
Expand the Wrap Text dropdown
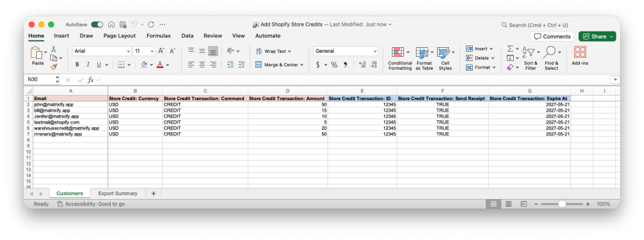point(289,52)
